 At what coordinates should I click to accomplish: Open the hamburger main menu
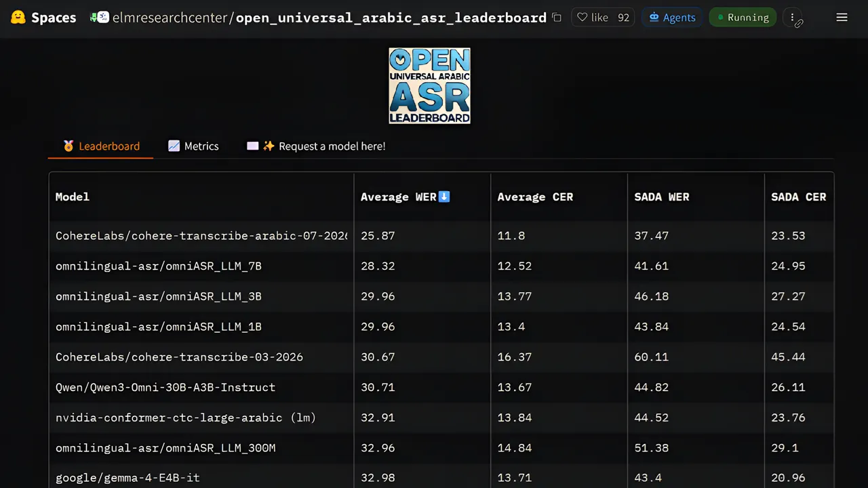[842, 18]
